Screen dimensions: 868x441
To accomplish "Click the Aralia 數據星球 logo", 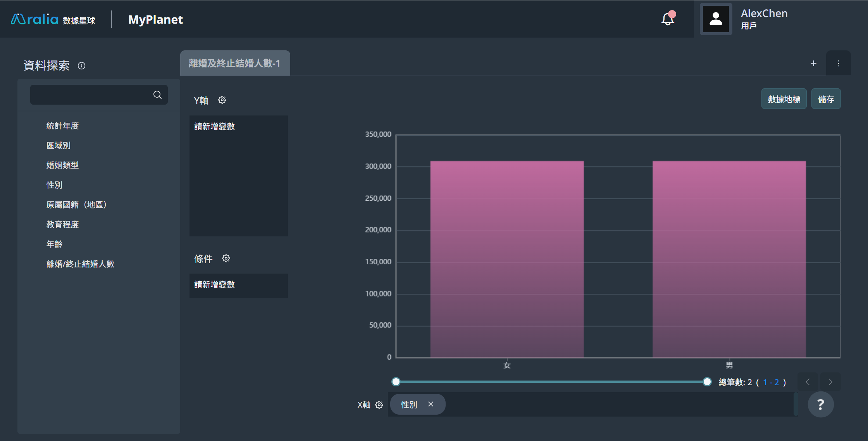I will click(53, 19).
